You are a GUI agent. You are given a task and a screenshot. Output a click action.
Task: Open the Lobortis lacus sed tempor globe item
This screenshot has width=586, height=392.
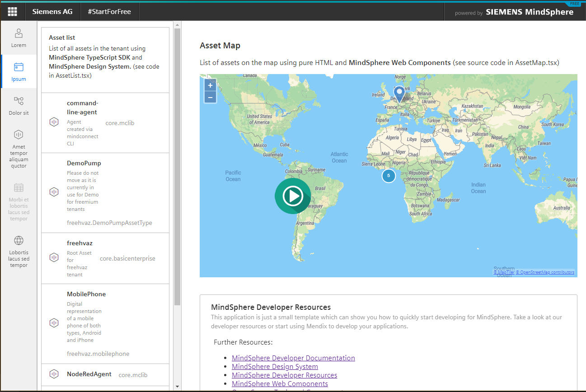click(x=19, y=251)
